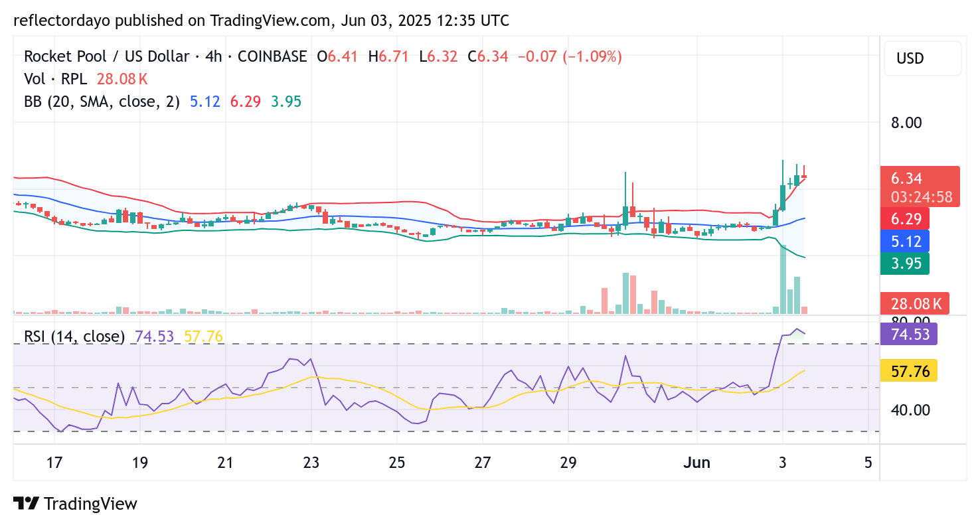Click the BB upper band label 6.29

pos(905,218)
